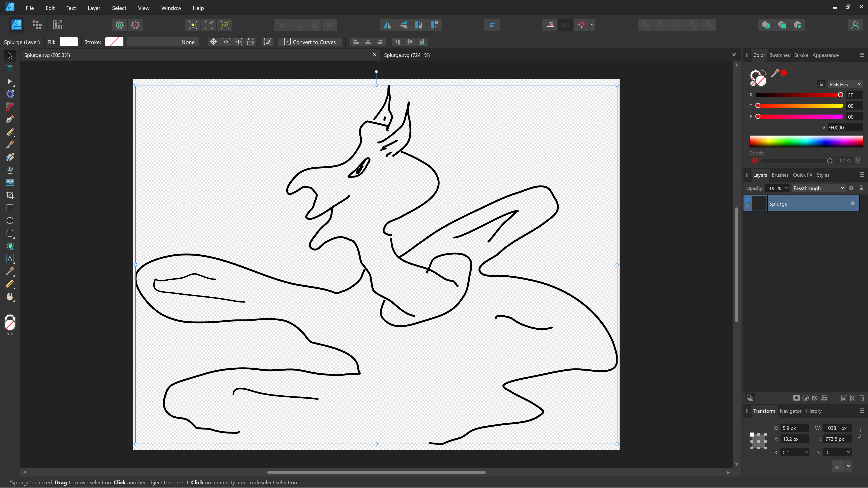Switch to the Brushes tab
The image size is (868, 488).
[780, 175]
